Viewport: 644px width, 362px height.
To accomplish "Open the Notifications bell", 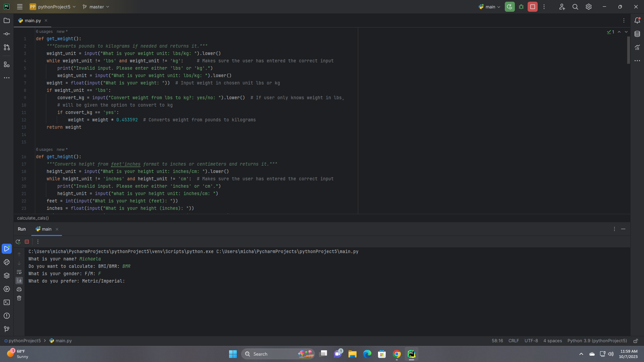I will tap(637, 20).
